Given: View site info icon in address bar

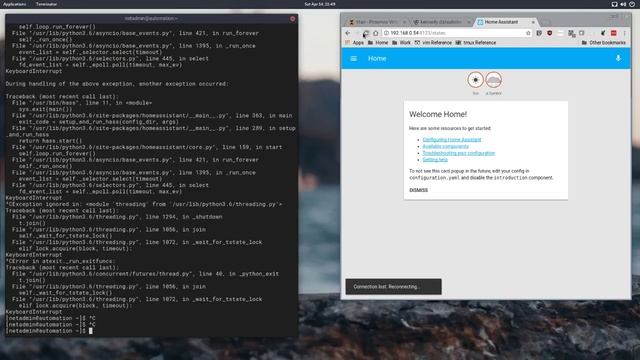Looking at the screenshot, I should [x=386, y=33].
